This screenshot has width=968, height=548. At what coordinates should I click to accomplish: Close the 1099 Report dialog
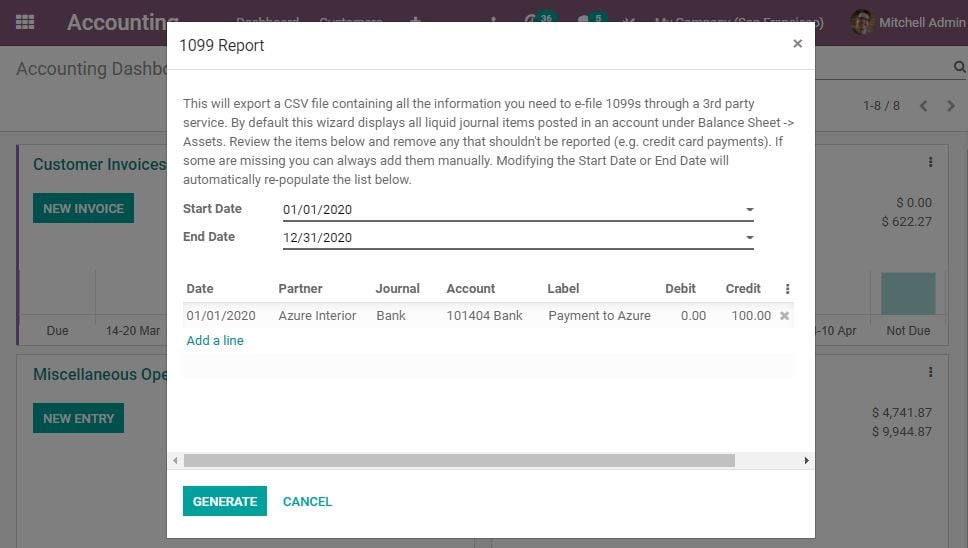(797, 44)
